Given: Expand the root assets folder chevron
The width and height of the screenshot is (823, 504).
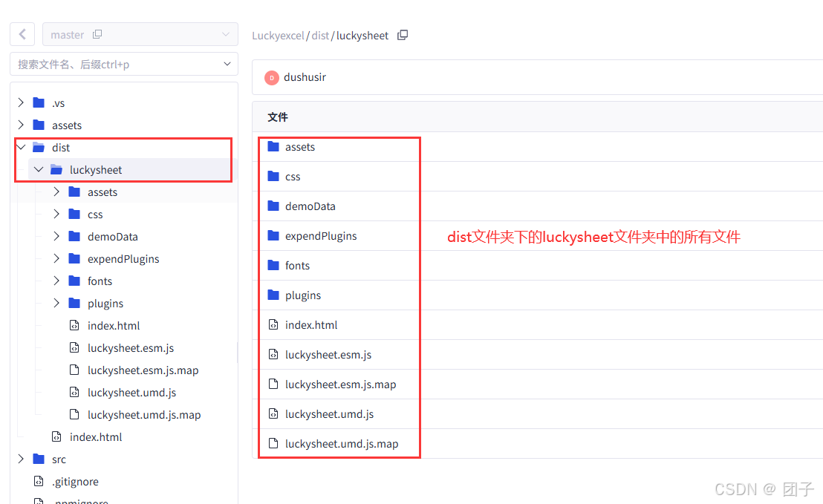Looking at the screenshot, I should [21, 125].
